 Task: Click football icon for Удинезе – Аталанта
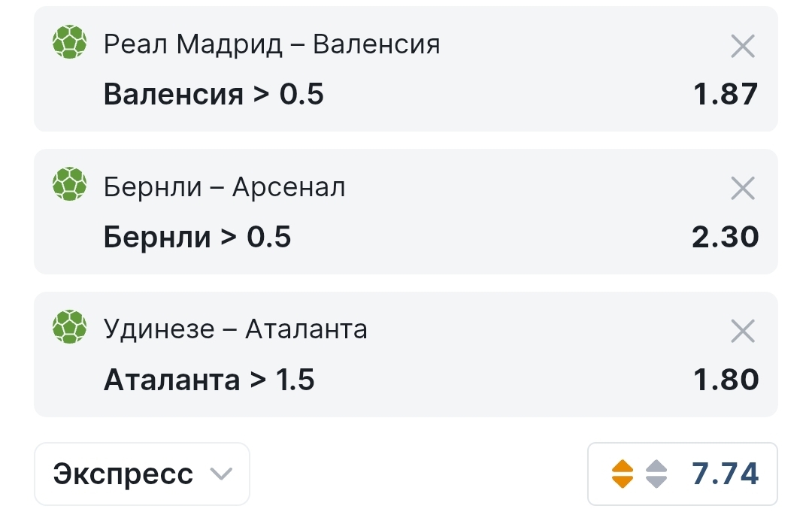(70, 328)
